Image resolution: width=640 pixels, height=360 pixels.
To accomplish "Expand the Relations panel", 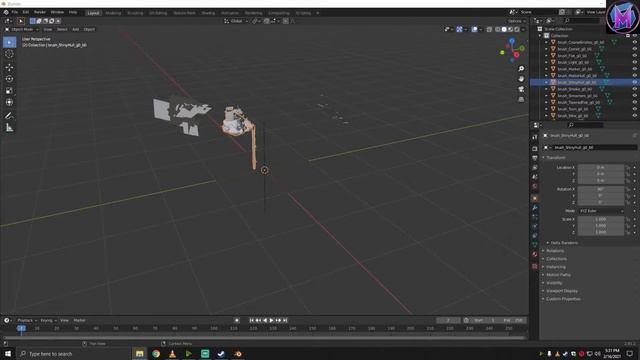I will tap(554, 251).
